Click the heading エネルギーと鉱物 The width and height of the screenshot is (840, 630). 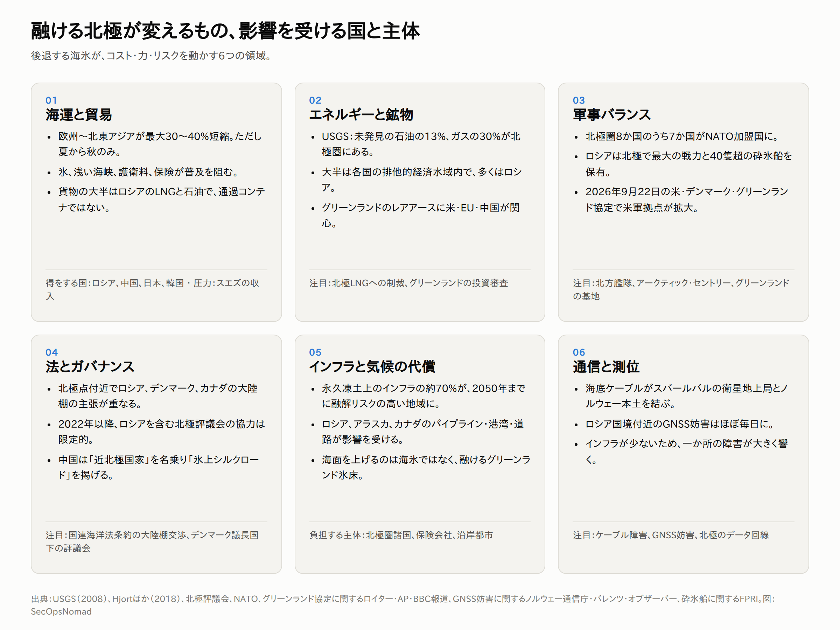pyautogui.click(x=361, y=115)
